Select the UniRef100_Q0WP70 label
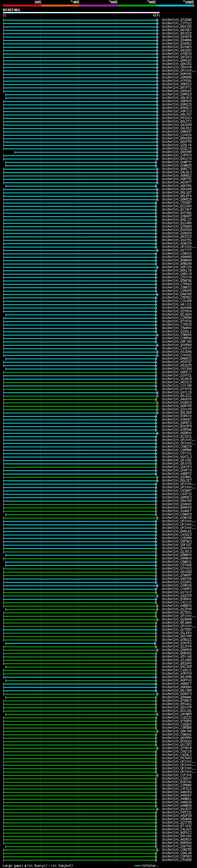 (176, 162)
